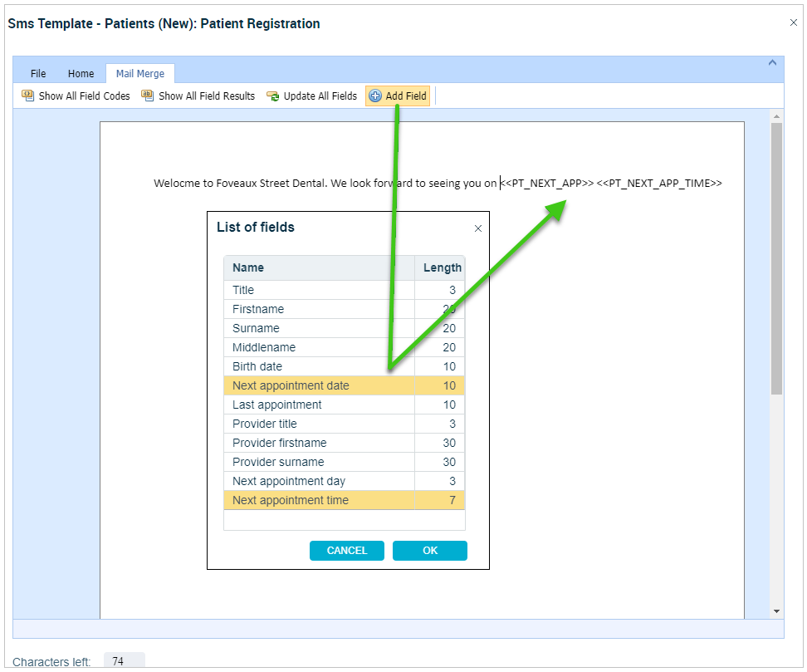Open the File tab
Viewport: 807px width, 672px height.
pos(38,74)
